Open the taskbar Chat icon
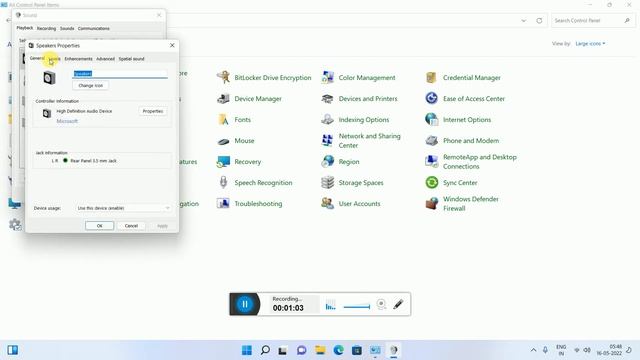640x360 pixels. tap(302, 350)
